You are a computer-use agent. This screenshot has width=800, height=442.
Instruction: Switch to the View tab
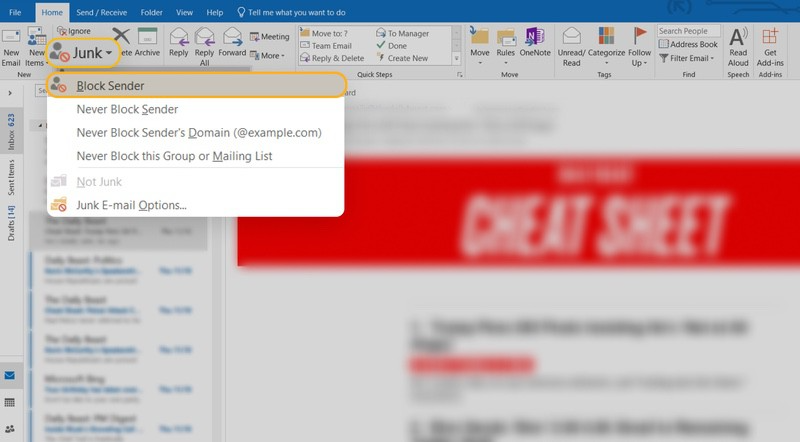184,12
